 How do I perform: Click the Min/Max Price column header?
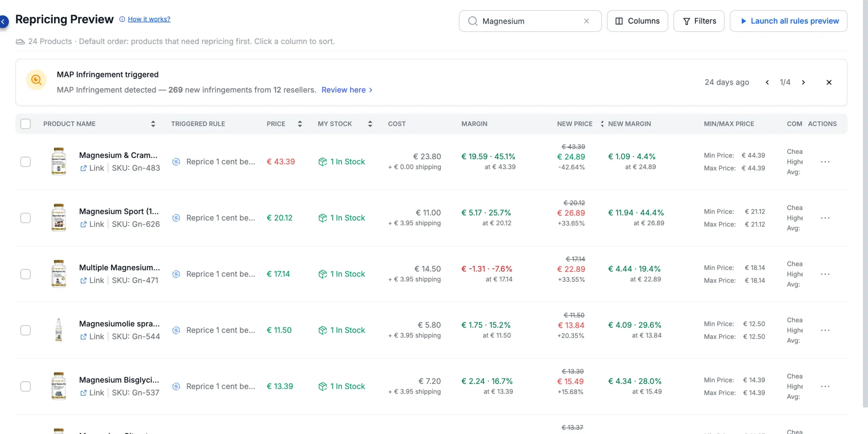click(x=729, y=124)
